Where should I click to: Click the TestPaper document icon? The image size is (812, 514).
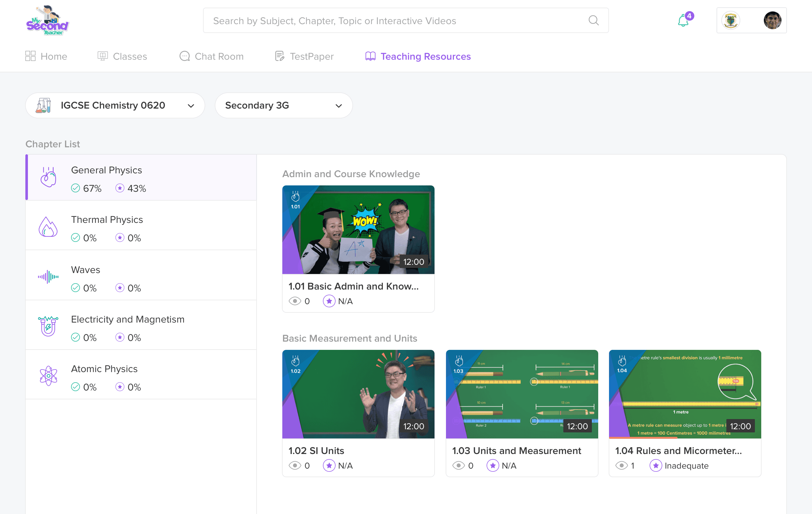(x=279, y=56)
